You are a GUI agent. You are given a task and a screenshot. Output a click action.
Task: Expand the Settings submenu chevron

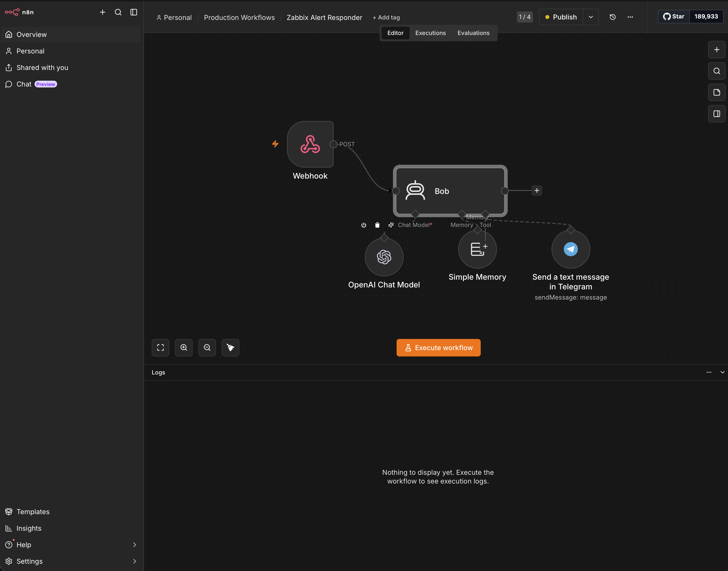coord(134,561)
